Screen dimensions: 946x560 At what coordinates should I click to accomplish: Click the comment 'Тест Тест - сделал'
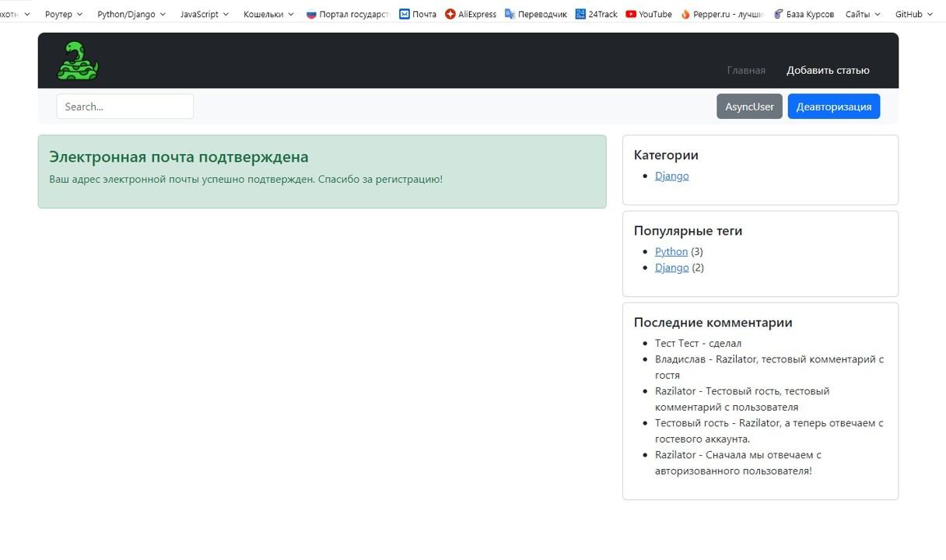(698, 343)
